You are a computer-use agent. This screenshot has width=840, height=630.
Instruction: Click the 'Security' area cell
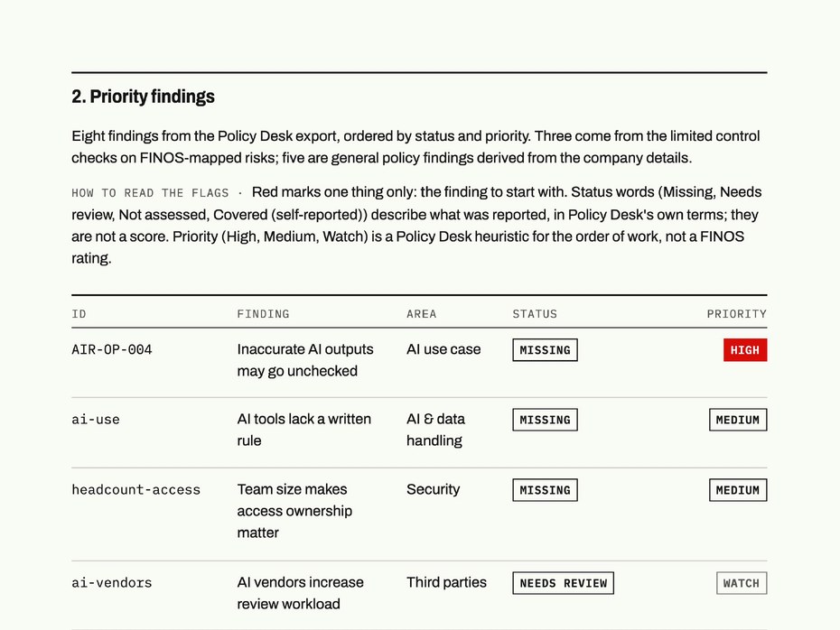pyautogui.click(x=433, y=489)
